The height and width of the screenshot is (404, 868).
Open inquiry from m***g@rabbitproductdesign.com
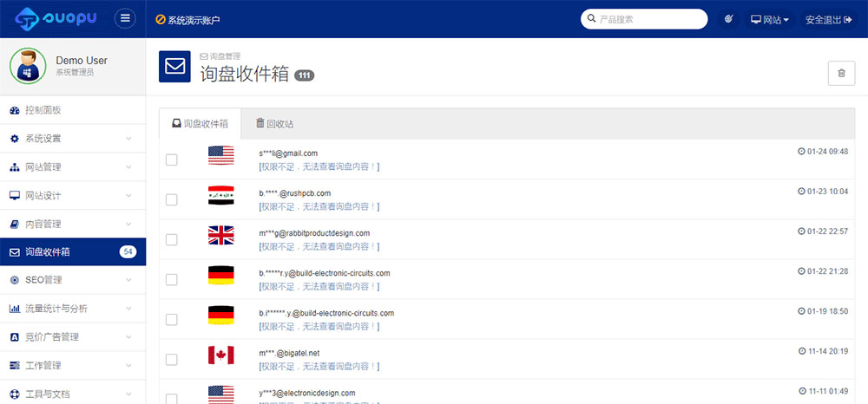tap(314, 232)
